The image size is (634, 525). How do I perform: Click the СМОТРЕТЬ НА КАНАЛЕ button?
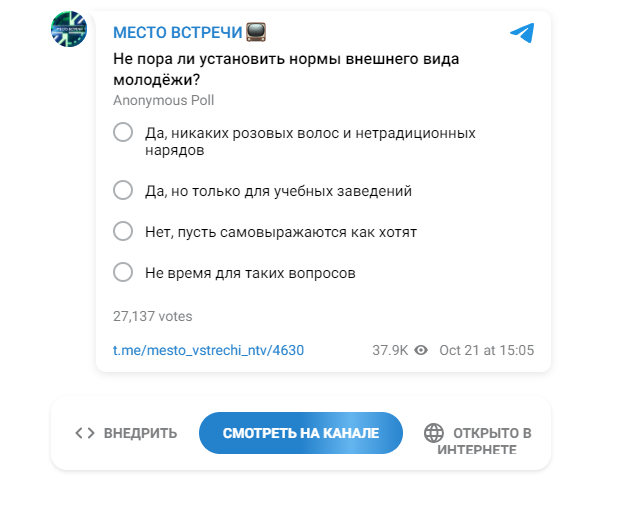pyautogui.click(x=300, y=433)
